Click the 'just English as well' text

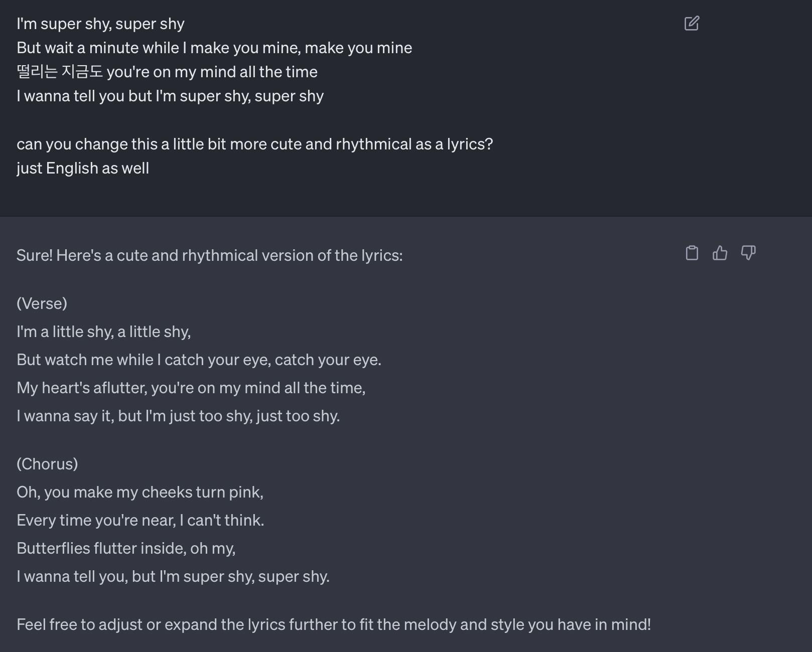[x=83, y=168]
